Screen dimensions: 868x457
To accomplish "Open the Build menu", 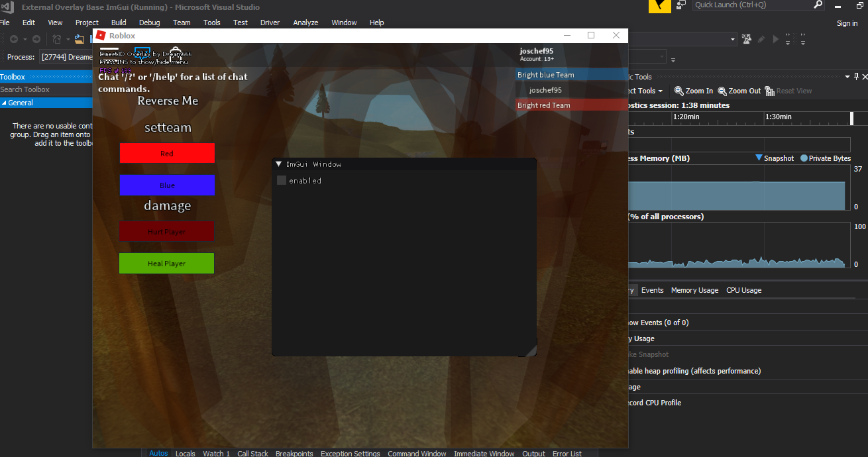I will (x=119, y=23).
